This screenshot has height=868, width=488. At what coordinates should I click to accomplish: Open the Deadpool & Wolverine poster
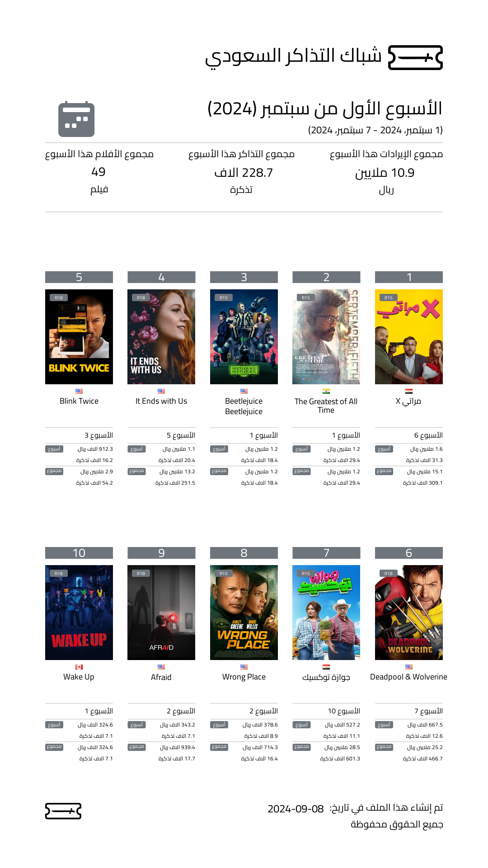409,613
